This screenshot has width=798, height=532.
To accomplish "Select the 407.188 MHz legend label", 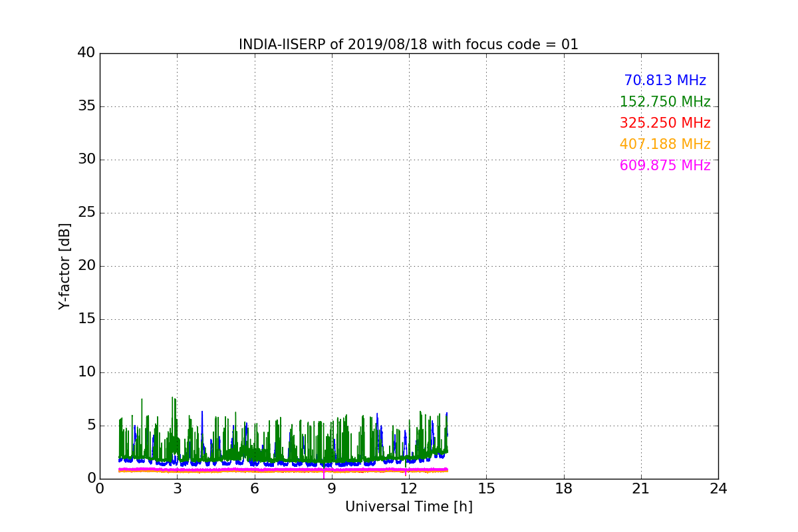I will tap(665, 144).
